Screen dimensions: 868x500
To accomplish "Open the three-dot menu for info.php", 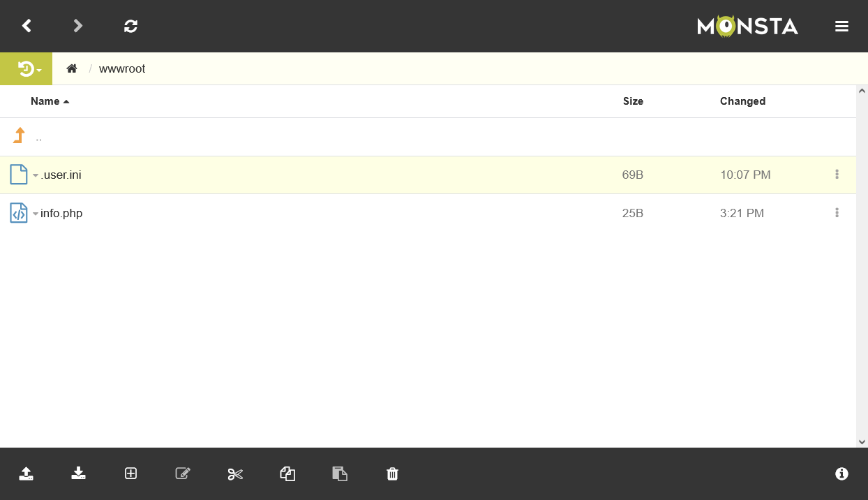I will click(x=837, y=213).
